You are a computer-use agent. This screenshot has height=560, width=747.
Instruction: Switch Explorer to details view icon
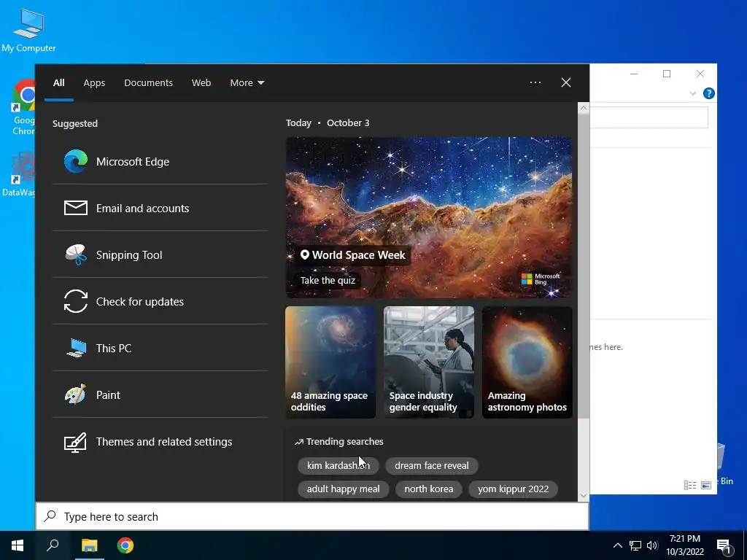(x=690, y=485)
